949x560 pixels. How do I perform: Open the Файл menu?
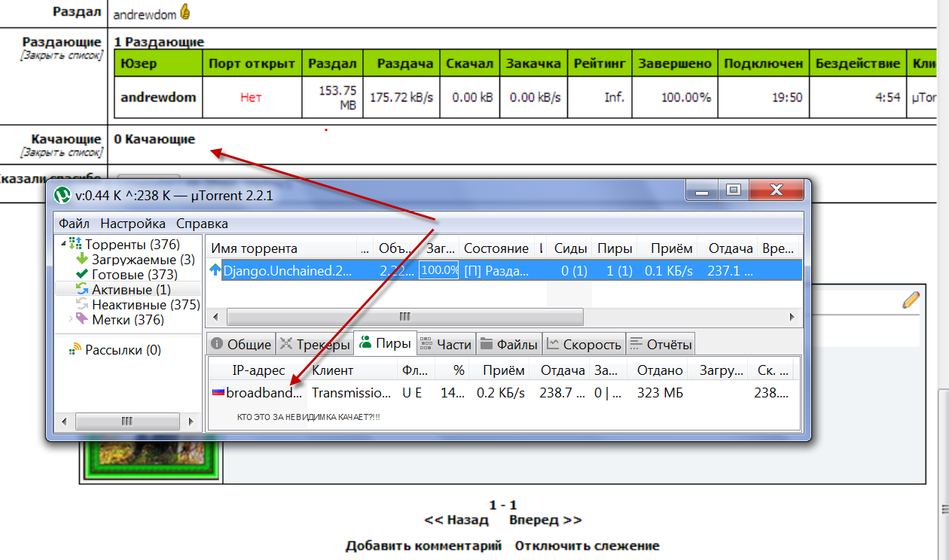click(74, 224)
